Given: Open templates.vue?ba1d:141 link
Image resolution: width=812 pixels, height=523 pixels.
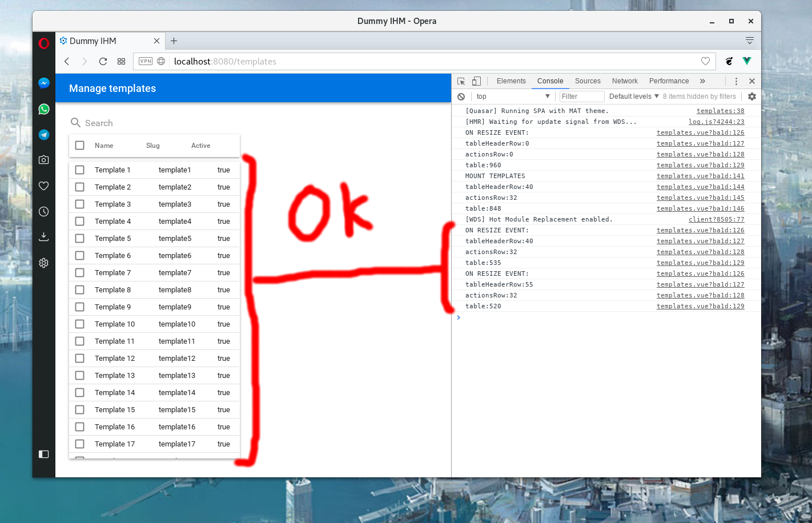Looking at the screenshot, I should 700,176.
